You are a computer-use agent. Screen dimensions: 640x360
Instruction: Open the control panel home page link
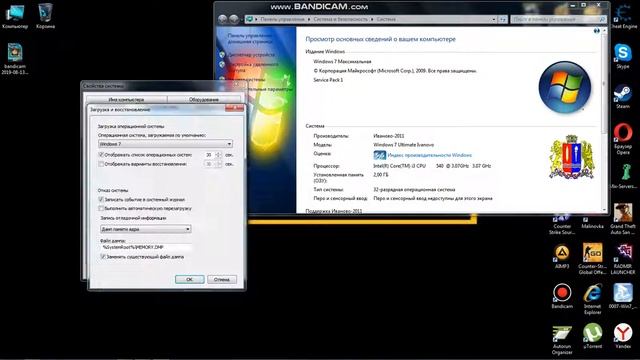point(250,38)
